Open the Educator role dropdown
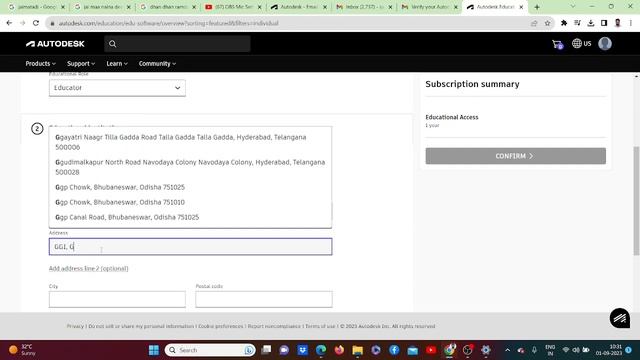Viewport: 640px width, 360px height. [117, 88]
